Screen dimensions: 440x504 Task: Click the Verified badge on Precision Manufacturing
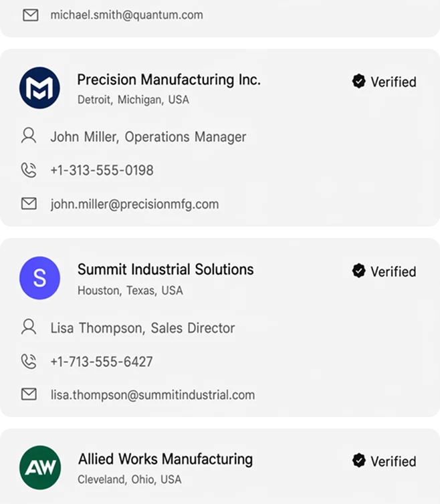click(384, 82)
